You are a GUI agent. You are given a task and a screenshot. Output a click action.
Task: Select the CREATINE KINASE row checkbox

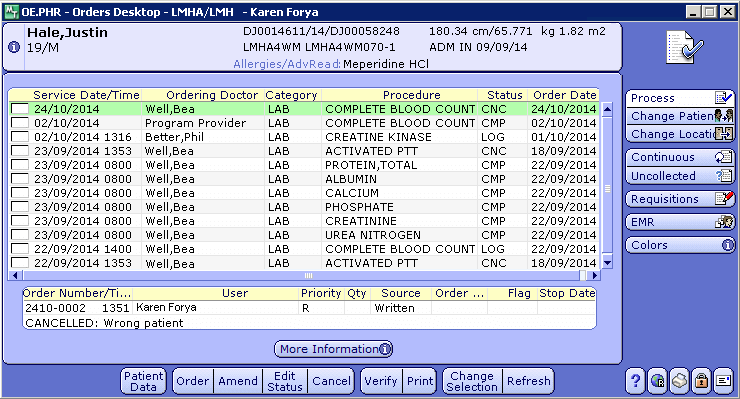click(20, 137)
